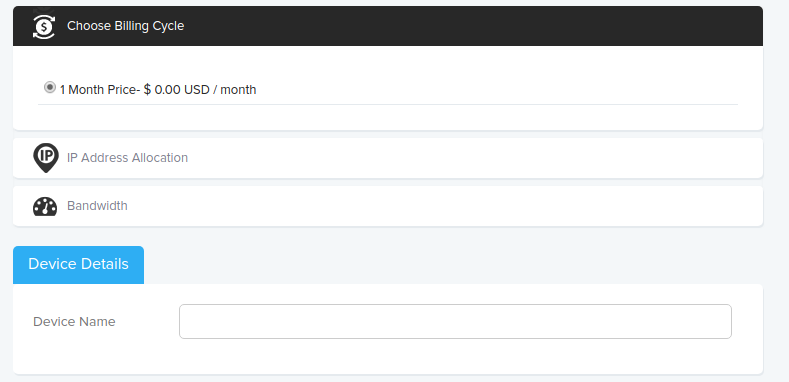This screenshot has width=789, height=382.
Task: Click the billing cycle dollar icon
Action: pos(44,26)
